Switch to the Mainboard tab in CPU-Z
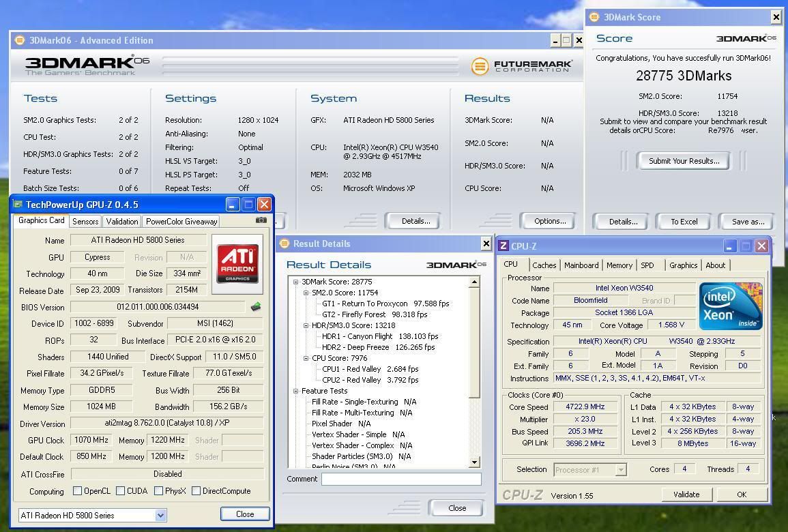The height and width of the screenshot is (532, 788). (x=581, y=265)
